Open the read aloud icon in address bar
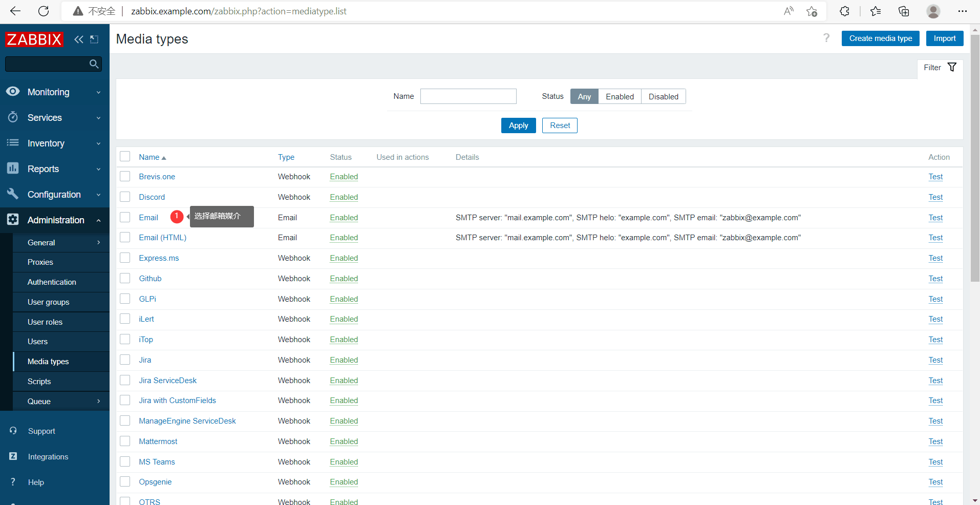Viewport: 980px width, 505px height. (x=789, y=11)
